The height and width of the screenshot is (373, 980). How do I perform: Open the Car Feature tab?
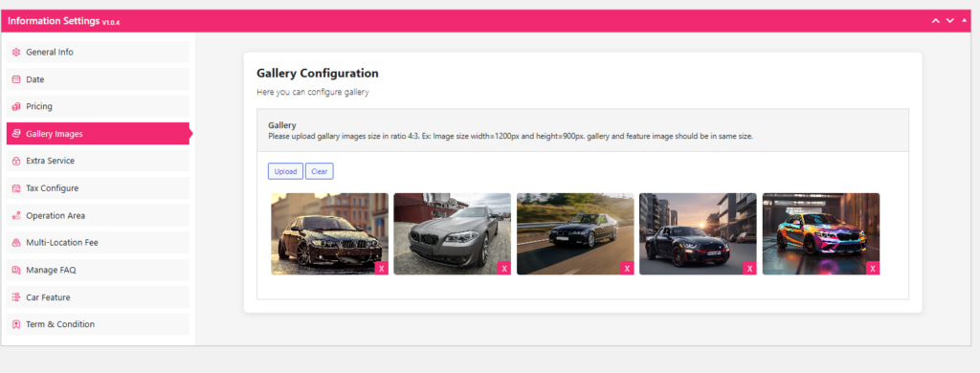[98, 297]
